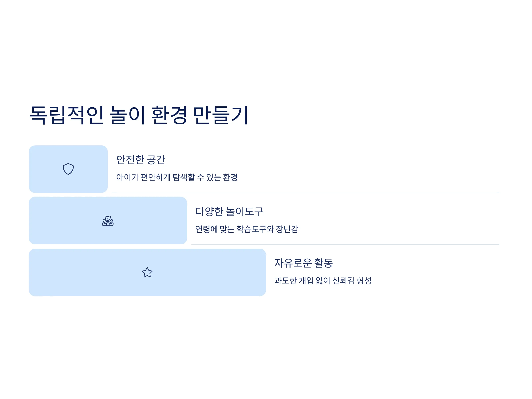Select the word 놀이 in the title
Viewport: 532px width, 399px height.
point(127,115)
